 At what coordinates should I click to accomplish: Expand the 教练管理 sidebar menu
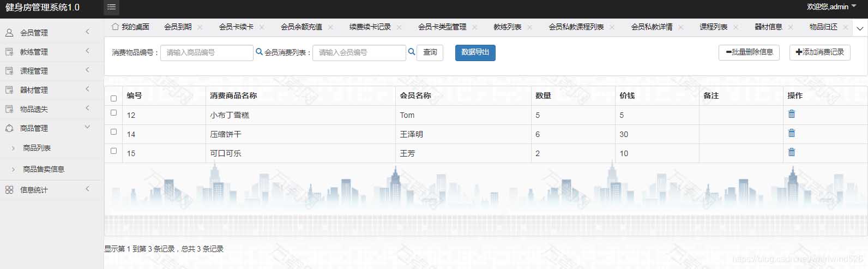87,51
